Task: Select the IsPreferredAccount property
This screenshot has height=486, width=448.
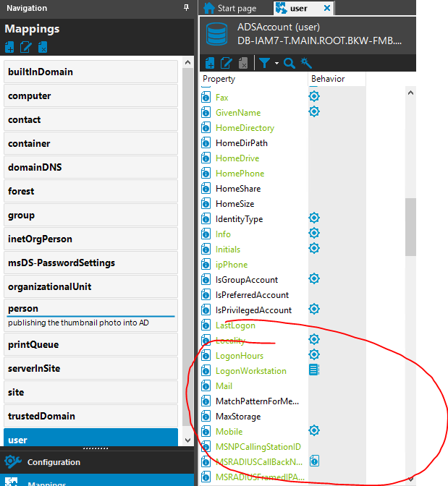Action: (252, 295)
